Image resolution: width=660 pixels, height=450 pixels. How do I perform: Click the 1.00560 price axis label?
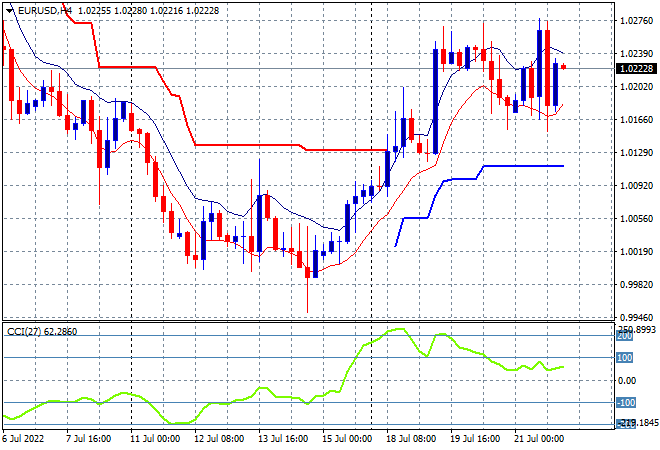pyautogui.click(x=636, y=218)
